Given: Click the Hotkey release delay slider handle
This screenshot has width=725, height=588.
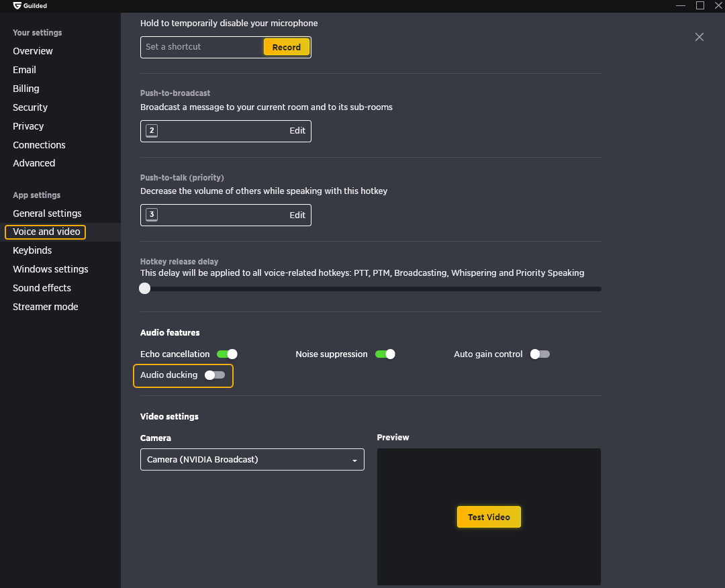Looking at the screenshot, I should (145, 289).
